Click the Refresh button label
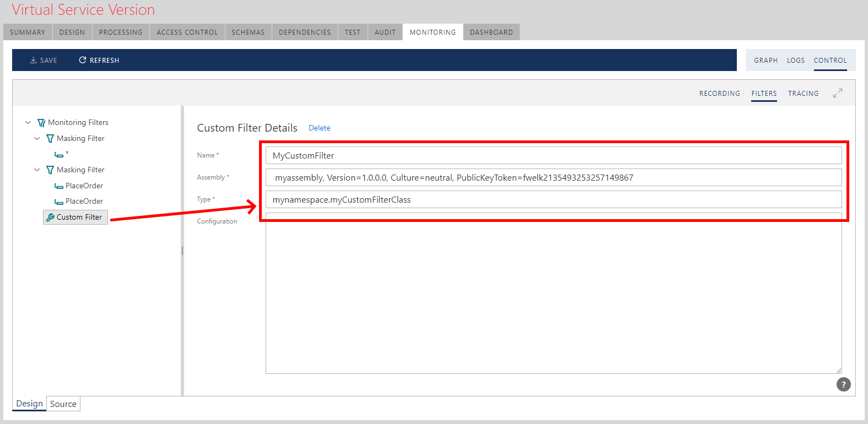This screenshot has height=424, width=868. [x=105, y=61]
